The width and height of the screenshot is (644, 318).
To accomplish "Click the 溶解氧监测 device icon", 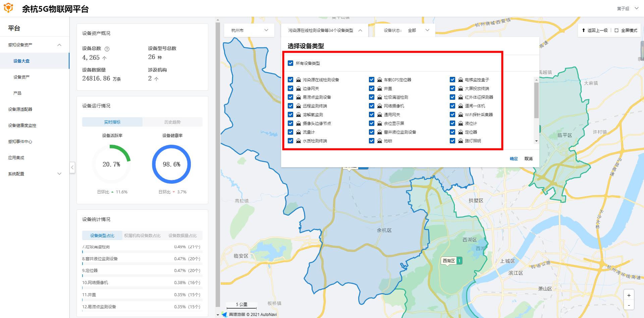I will pyautogui.click(x=299, y=115).
